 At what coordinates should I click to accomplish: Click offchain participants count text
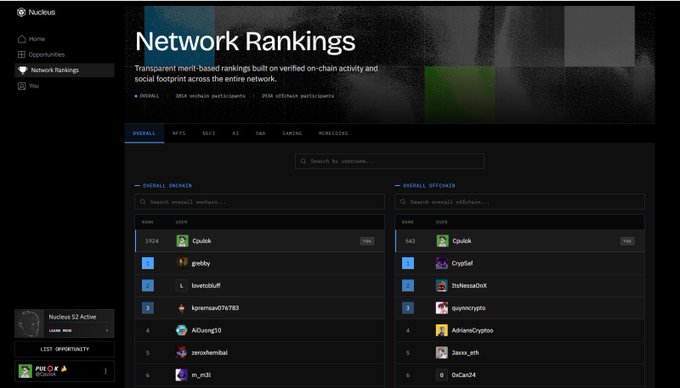298,96
